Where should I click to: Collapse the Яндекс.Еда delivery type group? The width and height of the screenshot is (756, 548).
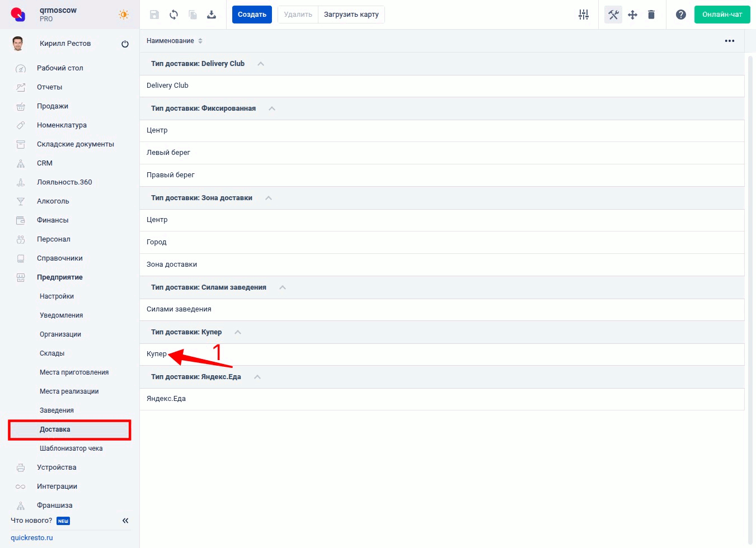point(257,377)
